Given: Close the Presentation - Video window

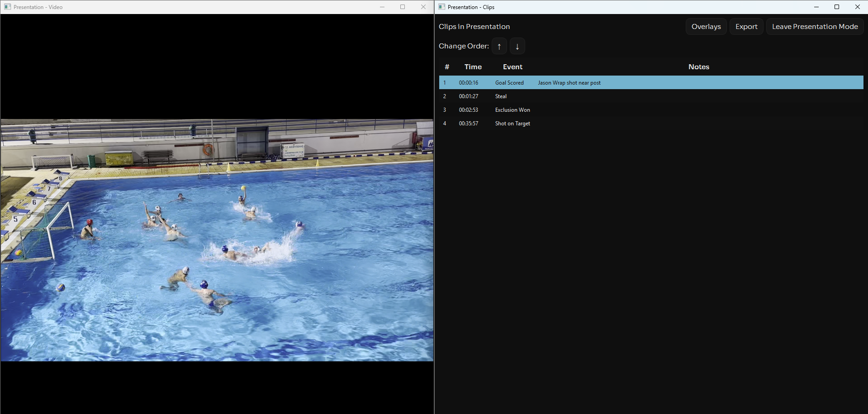Looking at the screenshot, I should pos(423,7).
